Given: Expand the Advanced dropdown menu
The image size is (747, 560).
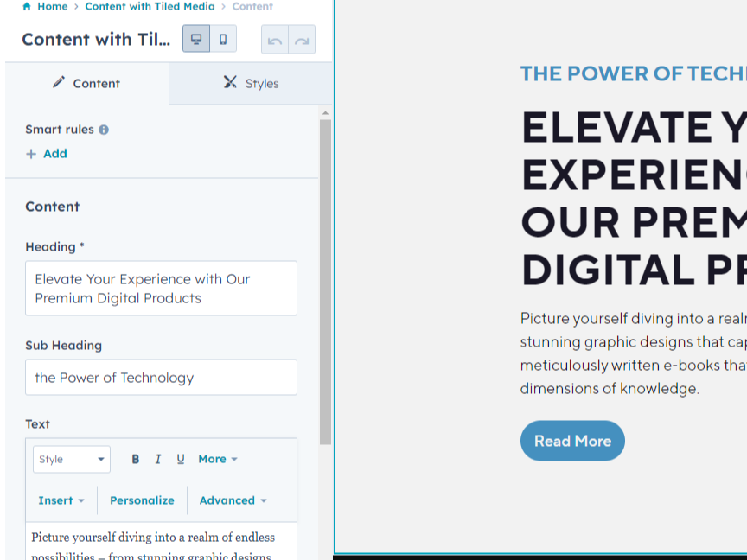Looking at the screenshot, I should (x=233, y=500).
